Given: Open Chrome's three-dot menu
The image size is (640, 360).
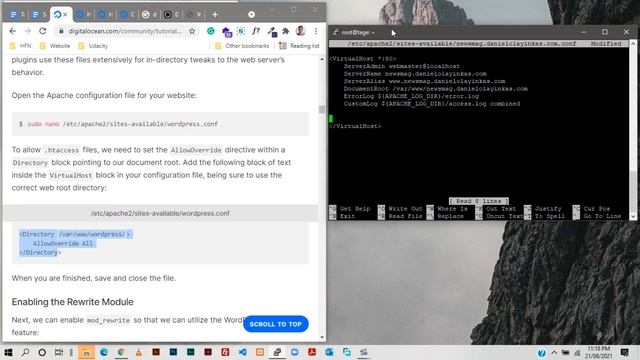Looking at the screenshot, I should click(316, 31).
